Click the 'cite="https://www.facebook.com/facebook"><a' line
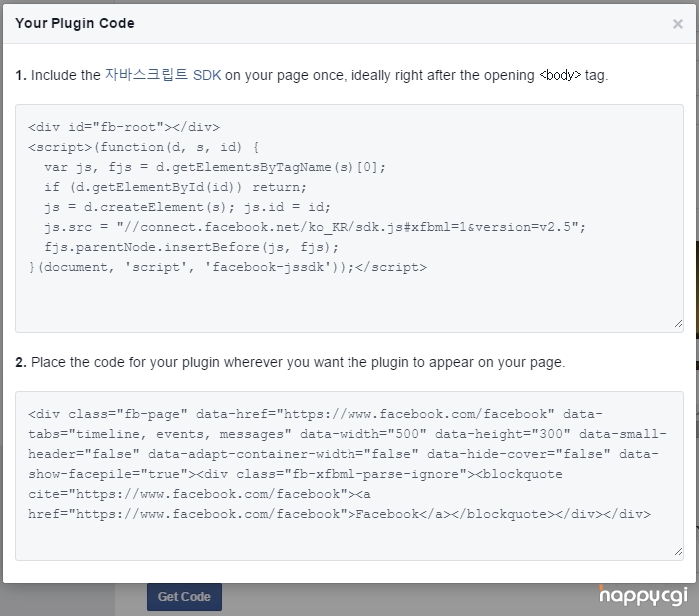Image resolution: width=699 pixels, height=616 pixels. coord(200,494)
